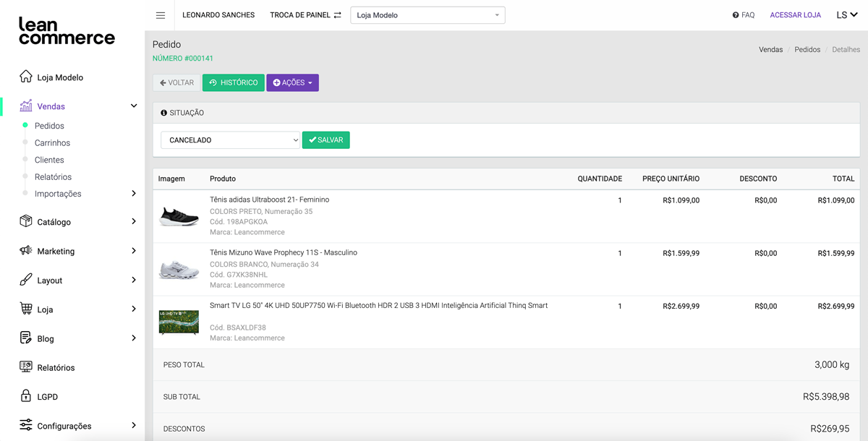
Task: Open the AÇÕES dropdown button
Action: 292,82
